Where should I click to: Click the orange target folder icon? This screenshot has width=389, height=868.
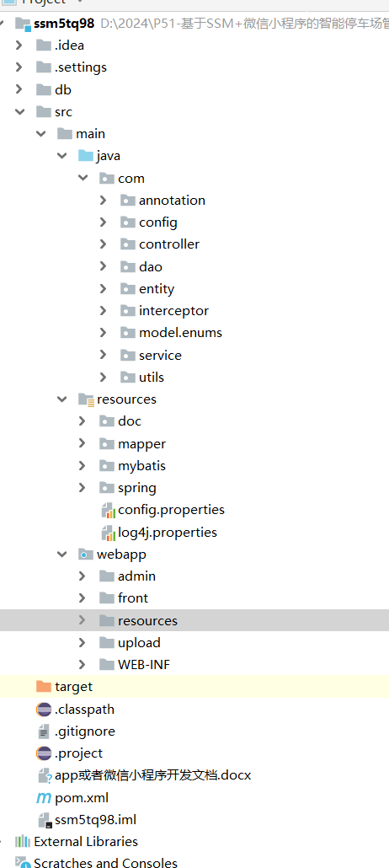pos(43,687)
